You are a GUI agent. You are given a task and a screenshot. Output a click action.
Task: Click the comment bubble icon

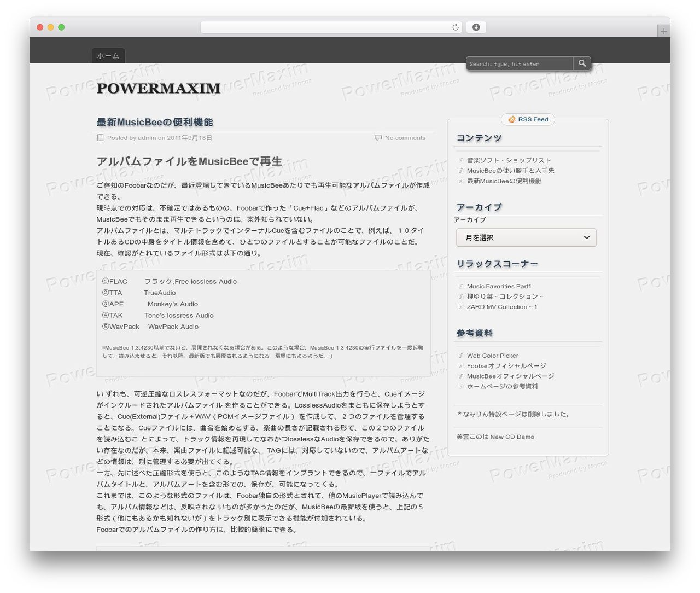[378, 138]
